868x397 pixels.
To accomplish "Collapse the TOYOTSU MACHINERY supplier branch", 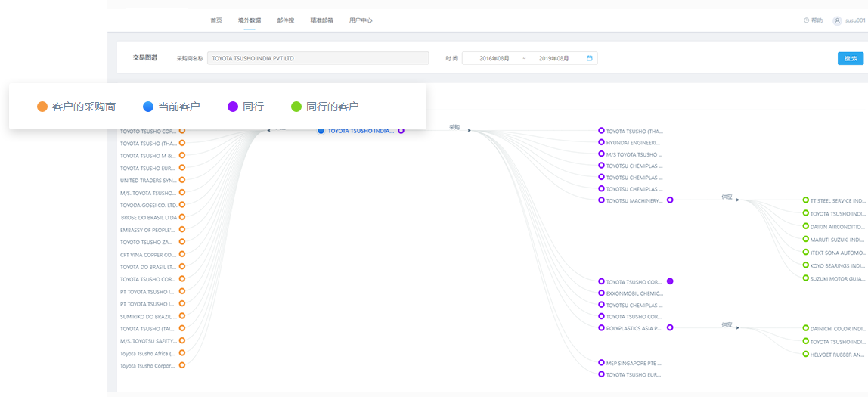I will [670, 200].
